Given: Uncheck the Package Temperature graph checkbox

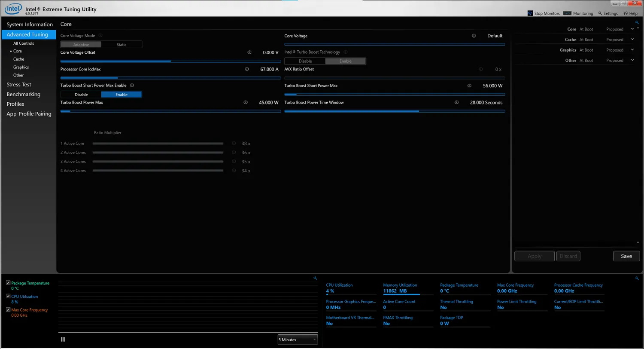Looking at the screenshot, I should pos(7,282).
